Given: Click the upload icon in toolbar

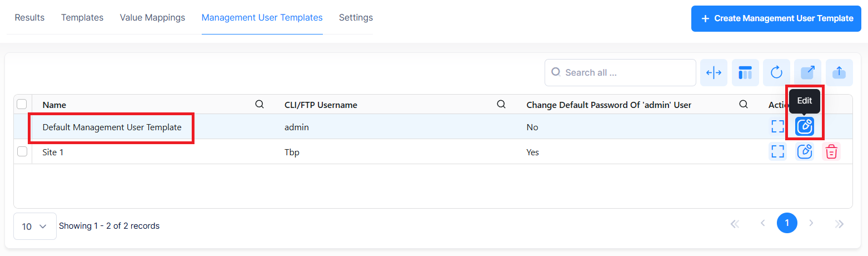Looking at the screenshot, I should click(839, 73).
